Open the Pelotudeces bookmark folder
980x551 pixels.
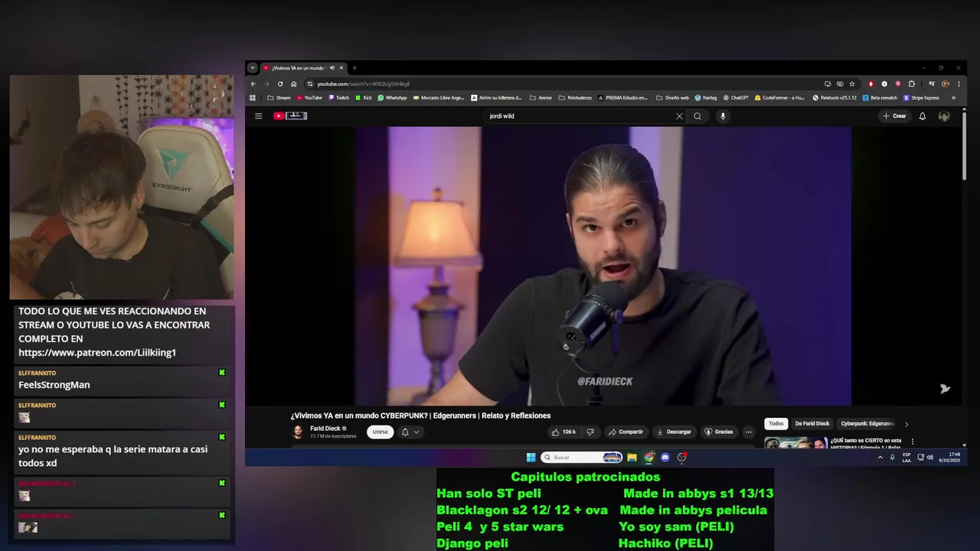coord(575,98)
